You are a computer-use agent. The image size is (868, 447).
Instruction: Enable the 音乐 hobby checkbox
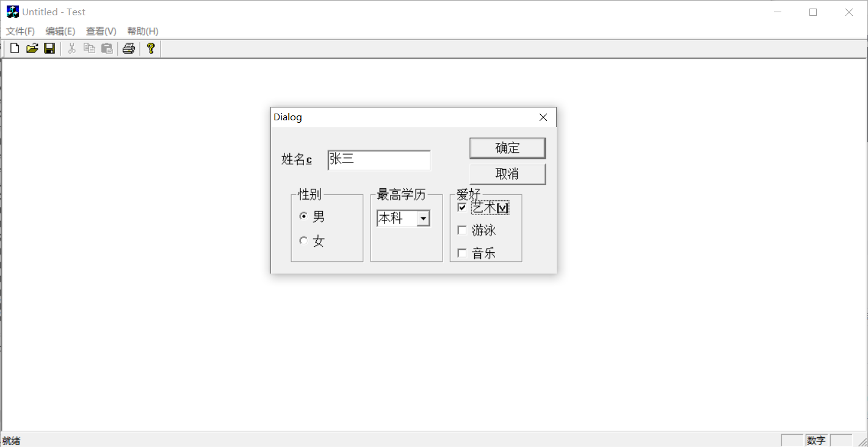click(462, 252)
